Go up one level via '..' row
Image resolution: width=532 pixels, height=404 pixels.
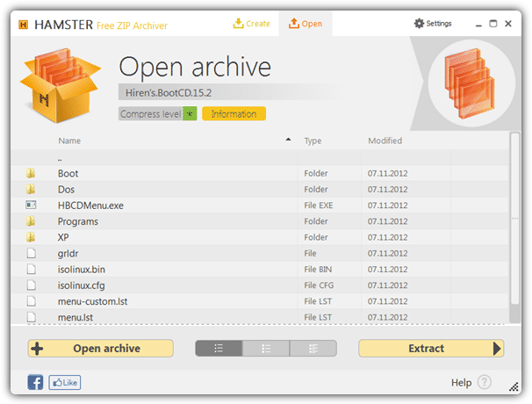(x=260, y=157)
